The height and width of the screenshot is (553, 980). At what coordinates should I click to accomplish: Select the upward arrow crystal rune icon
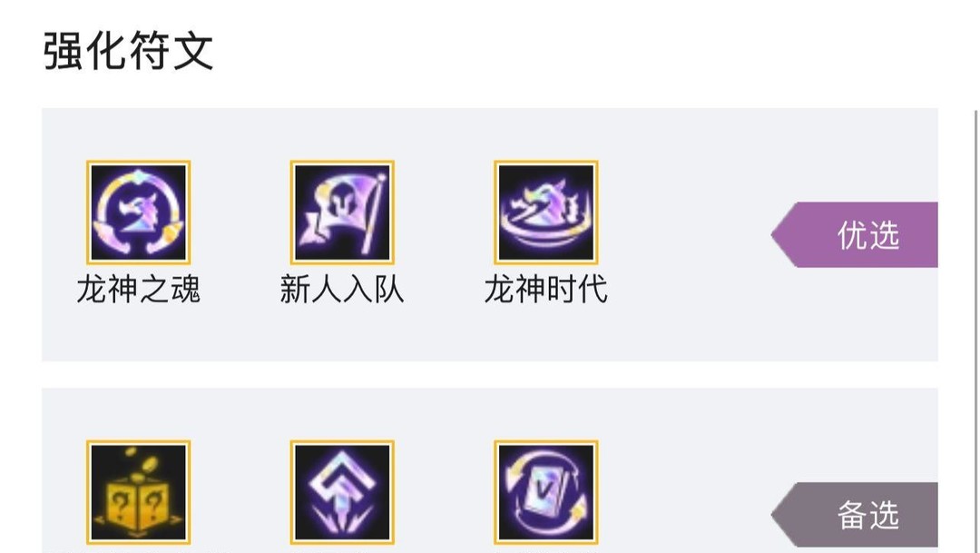(x=342, y=492)
